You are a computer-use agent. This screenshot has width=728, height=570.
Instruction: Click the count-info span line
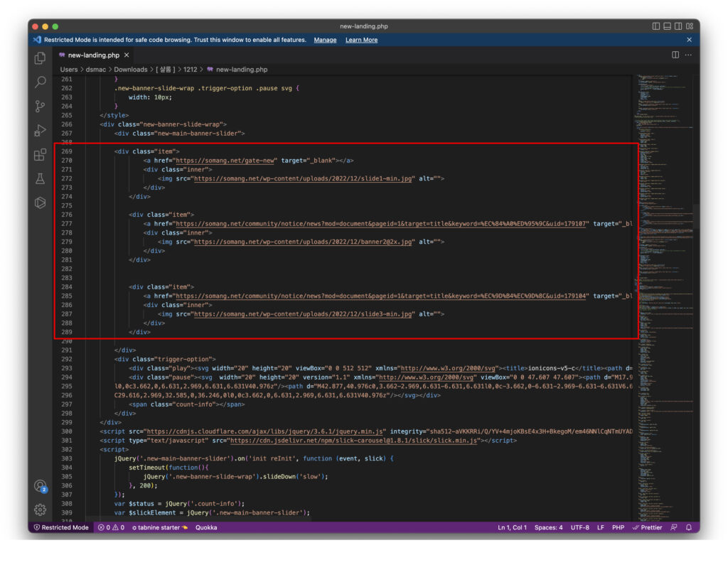point(187,404)
